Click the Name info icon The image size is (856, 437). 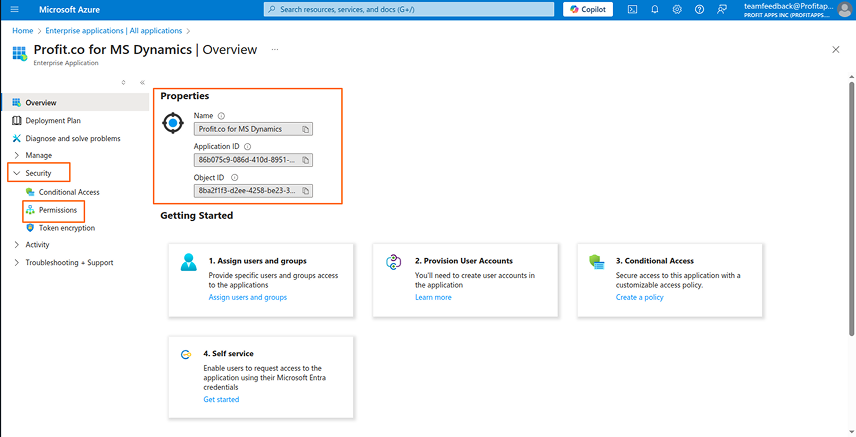221,116
